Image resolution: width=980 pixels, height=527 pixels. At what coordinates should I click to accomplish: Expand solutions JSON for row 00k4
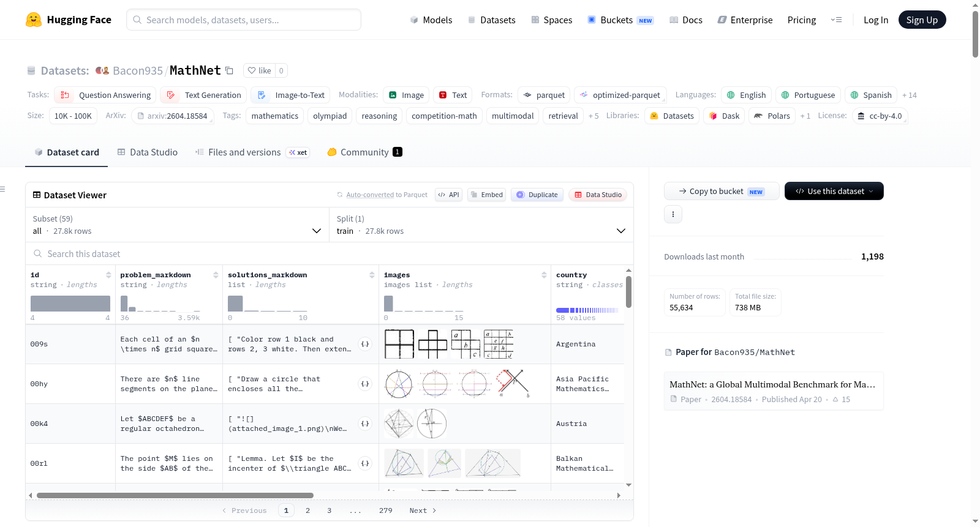(x=365, y=424)
